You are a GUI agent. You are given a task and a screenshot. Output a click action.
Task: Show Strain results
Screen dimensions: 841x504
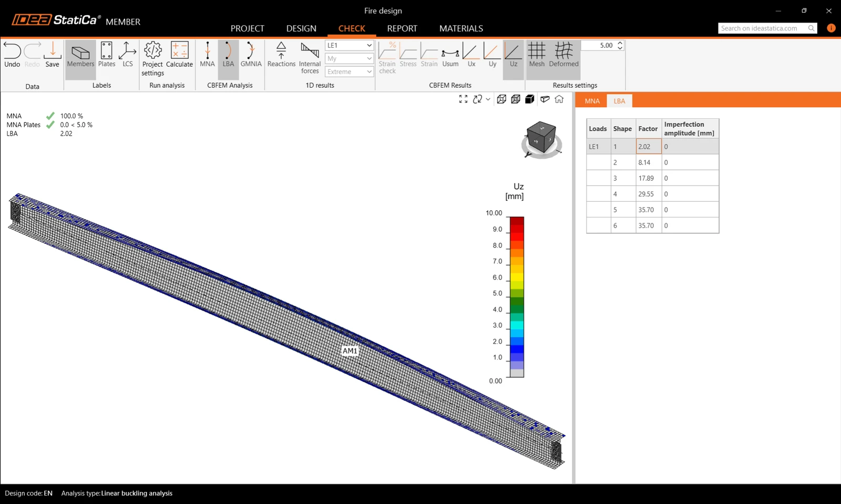point(429,55)
